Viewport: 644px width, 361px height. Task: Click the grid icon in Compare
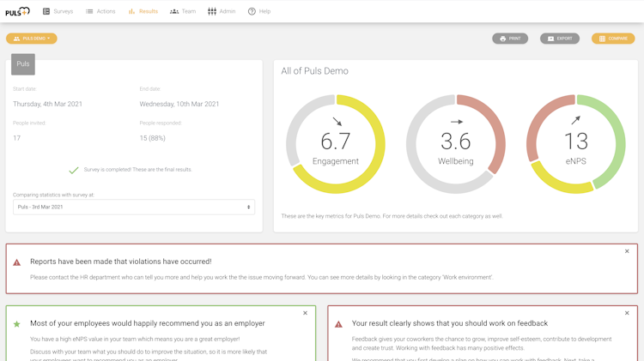pos(602,39)
